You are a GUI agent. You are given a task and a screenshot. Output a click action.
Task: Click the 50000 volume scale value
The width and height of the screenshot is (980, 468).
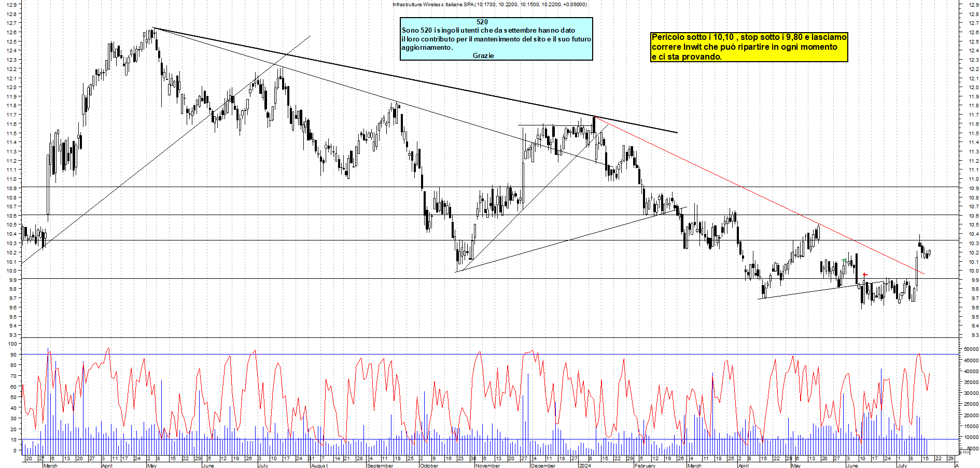click(x=971, y=349)
